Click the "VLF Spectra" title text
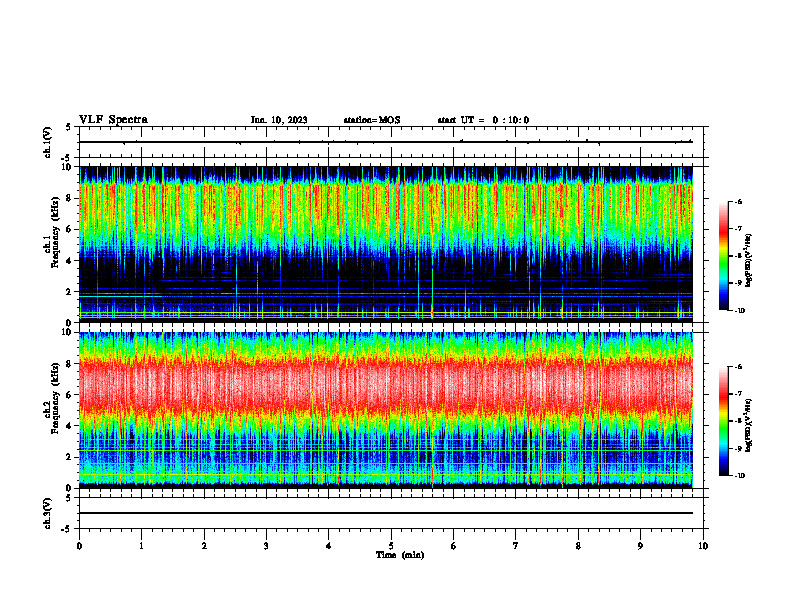 pyautogui.click(x=113, y=120)
